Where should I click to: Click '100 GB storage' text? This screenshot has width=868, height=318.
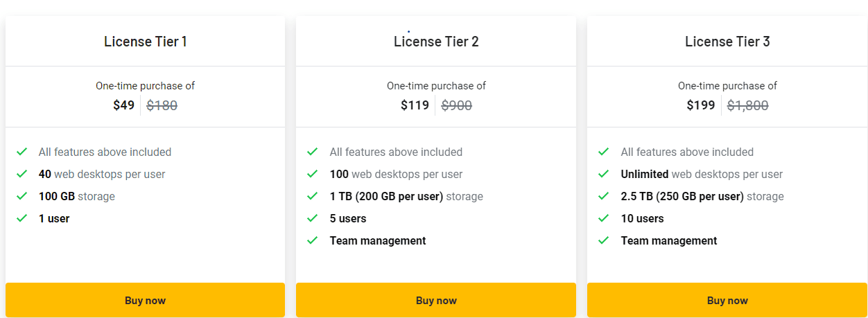77,197
